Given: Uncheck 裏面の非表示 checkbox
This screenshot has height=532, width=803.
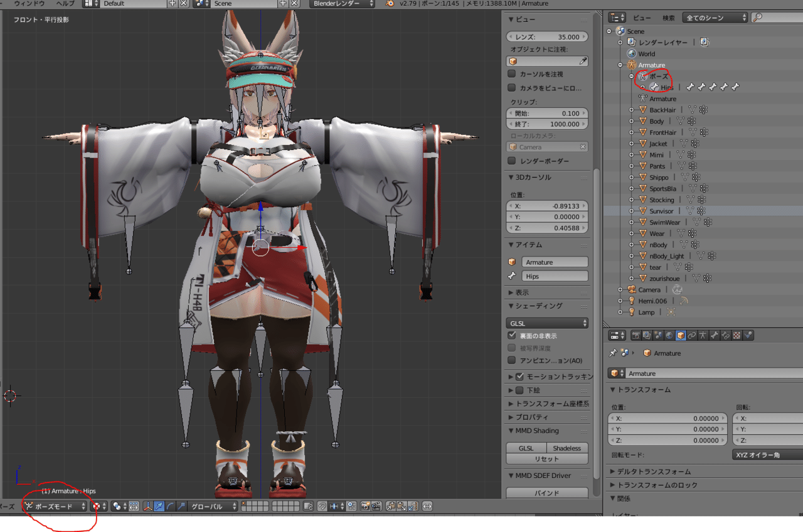Looking at the screenshot, I should tap(512, 336).
